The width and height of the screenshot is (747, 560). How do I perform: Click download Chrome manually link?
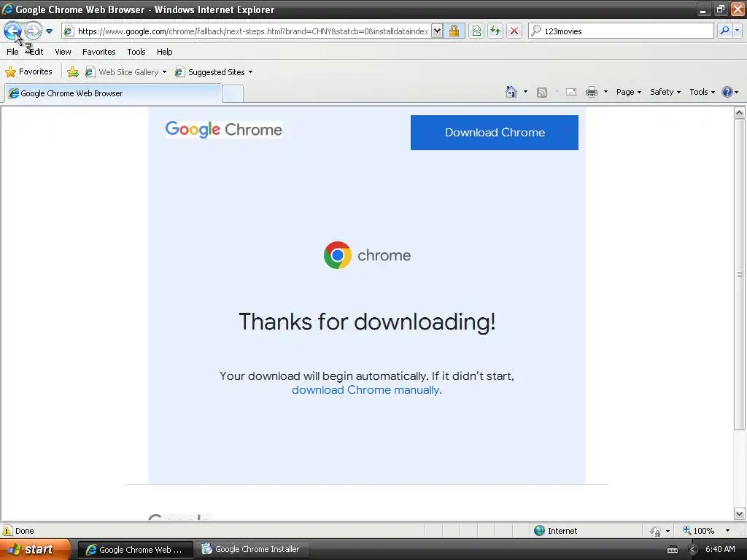coord(365,390)
